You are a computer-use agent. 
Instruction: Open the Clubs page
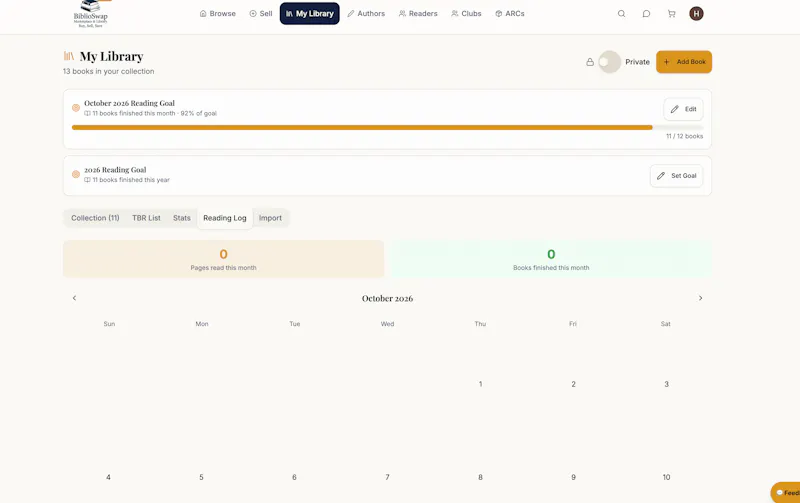coord(466,14)
